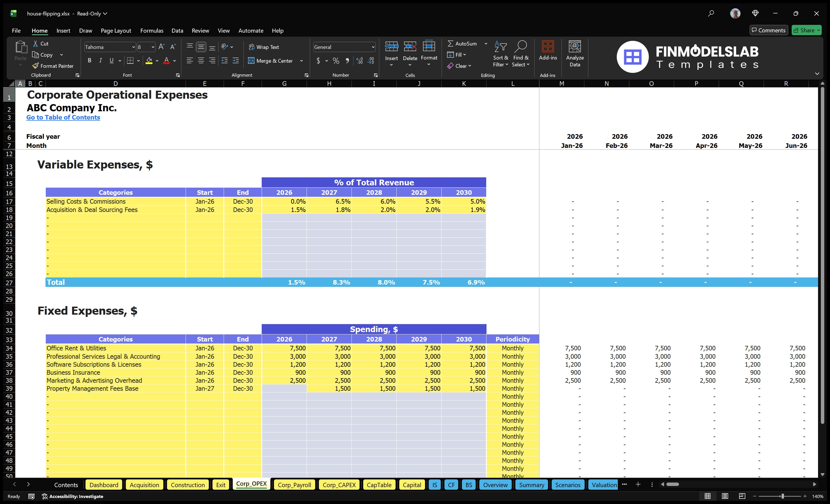Switch to Page Break Preview in status bar
The width and height of the screenshot is (830, 504).
tap(742, 496)
